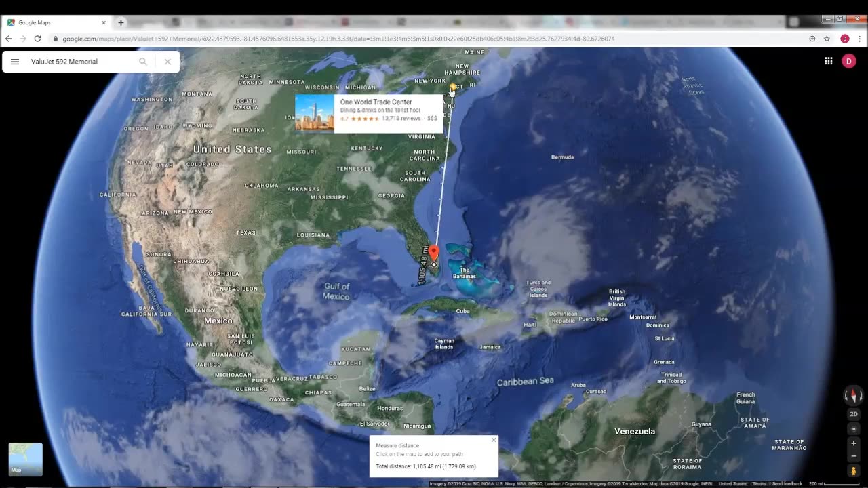This screenshot has height=488, width=868.
Task: Clear the ValuJet 592 Memorial search
Action: tap(167, 62)
